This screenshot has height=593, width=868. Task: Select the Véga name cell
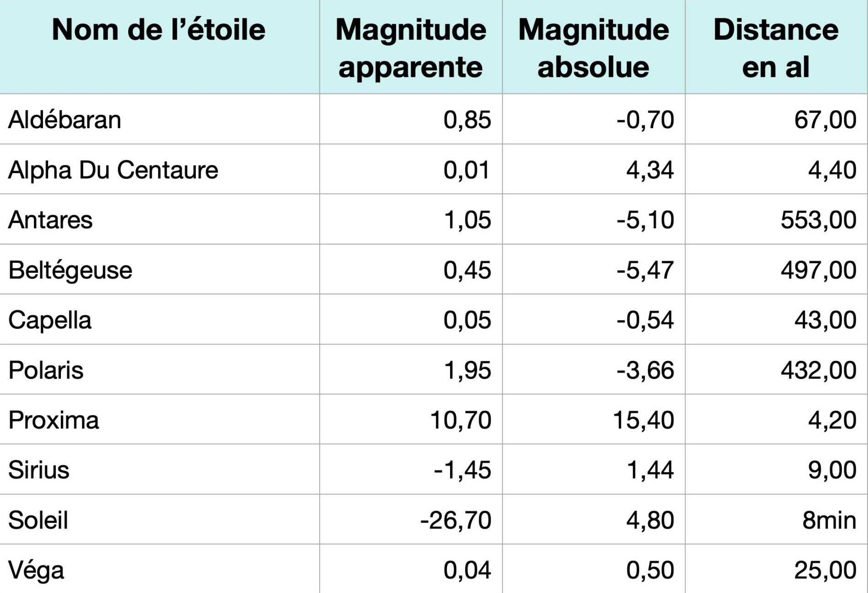point(36,570)
